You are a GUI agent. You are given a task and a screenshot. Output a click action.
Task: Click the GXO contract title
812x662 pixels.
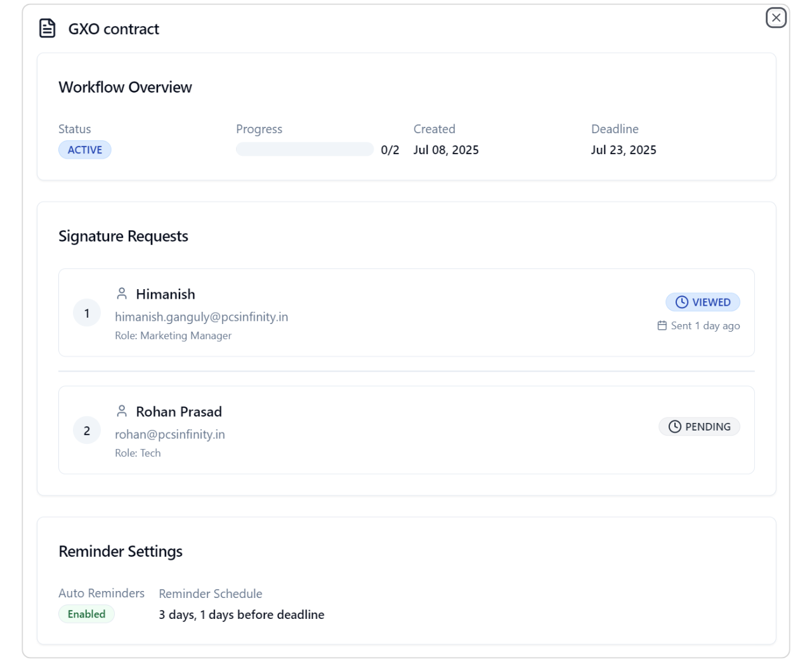pos(114,29)
